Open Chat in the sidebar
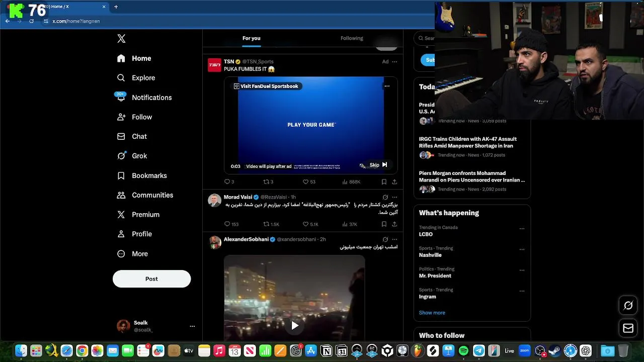 click(132, 136)
